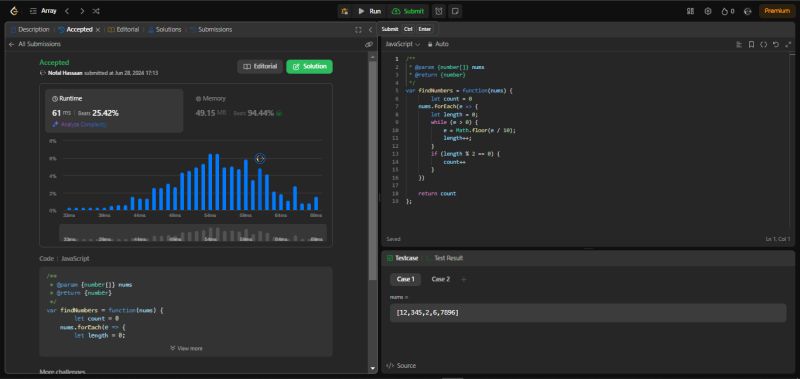Click the 61 ms runtime value
The image size is (800, 379).
coord(61,113)
